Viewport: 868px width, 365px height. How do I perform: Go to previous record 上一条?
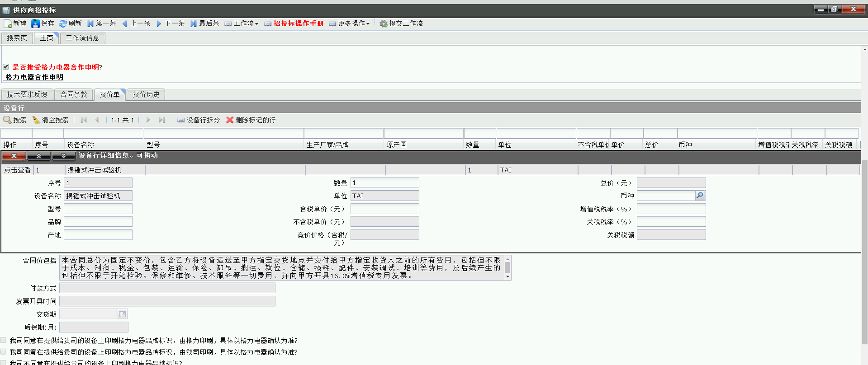[136, 23]
